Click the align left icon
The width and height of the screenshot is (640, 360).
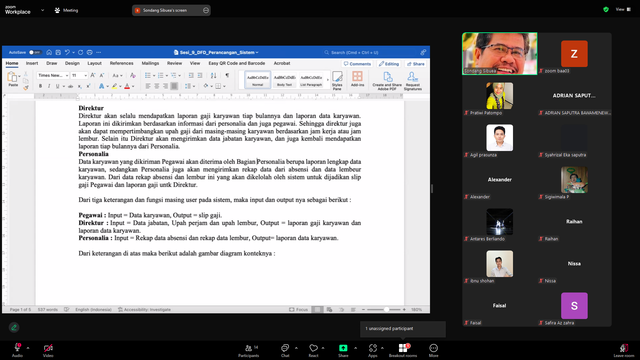(148, 86)
